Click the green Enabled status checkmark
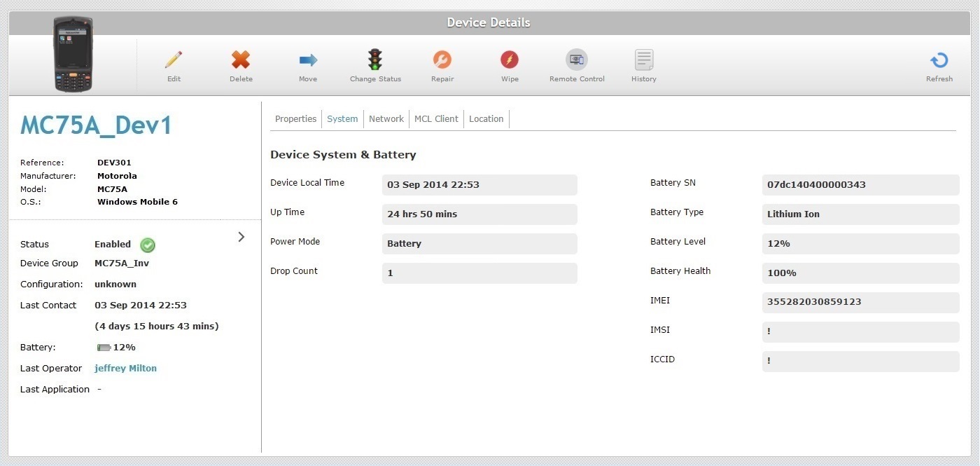 147,245
